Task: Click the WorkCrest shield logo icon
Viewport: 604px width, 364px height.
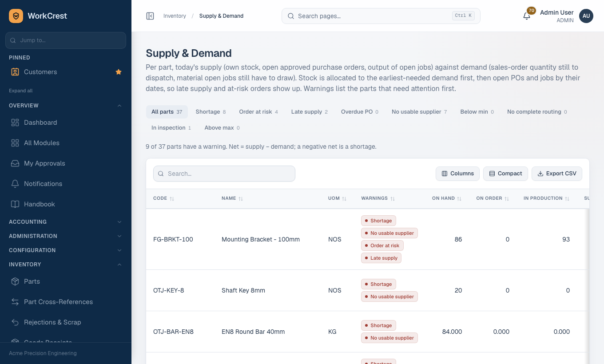Action: click(x=16, y=16)
